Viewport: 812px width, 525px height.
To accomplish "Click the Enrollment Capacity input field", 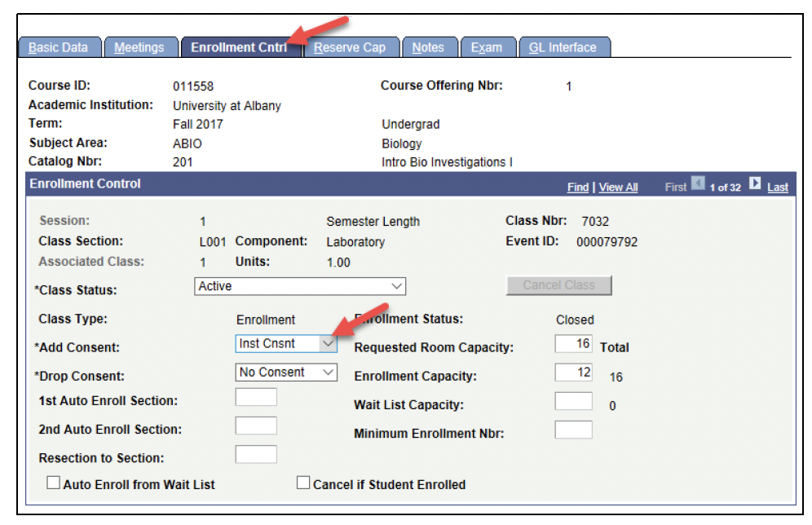I will [573, 373].
